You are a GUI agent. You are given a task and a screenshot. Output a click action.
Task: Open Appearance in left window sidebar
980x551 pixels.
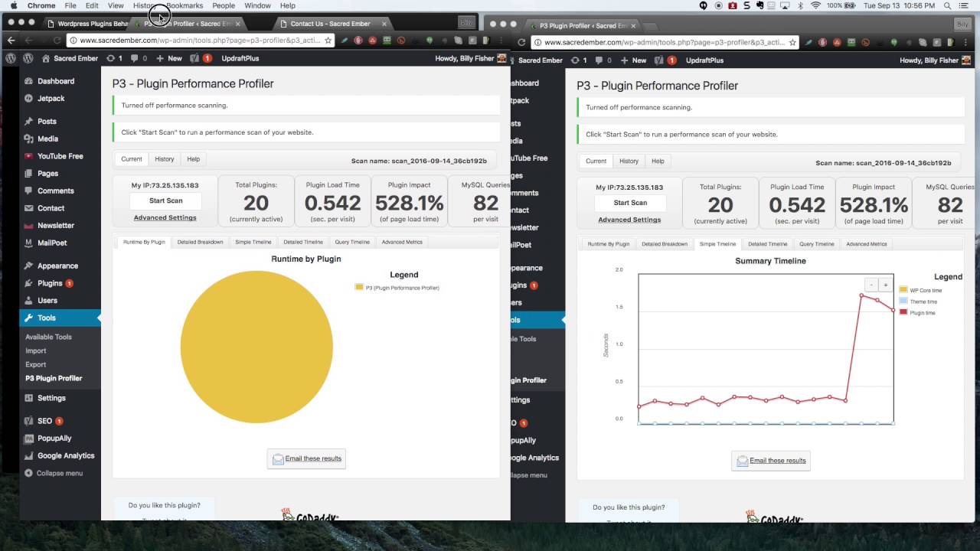click(x=57, y=266)
